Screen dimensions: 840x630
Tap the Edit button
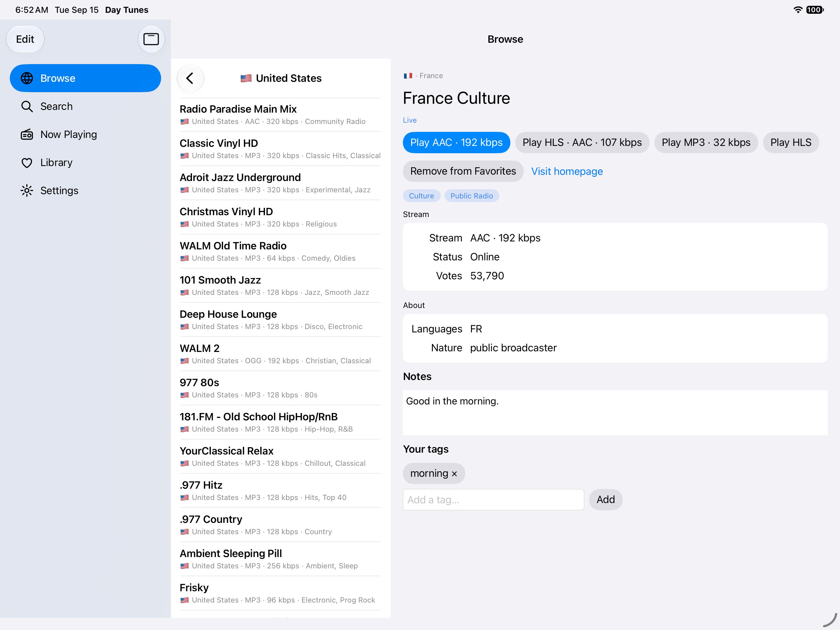25,39
